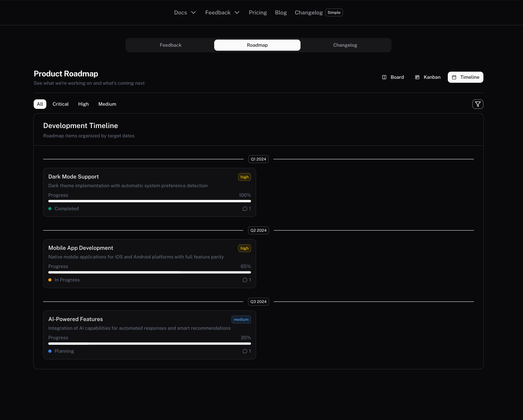Screen dimensions: 523x420
Task: Switch to the Changelog tab
Action: (x=345, y=45)
